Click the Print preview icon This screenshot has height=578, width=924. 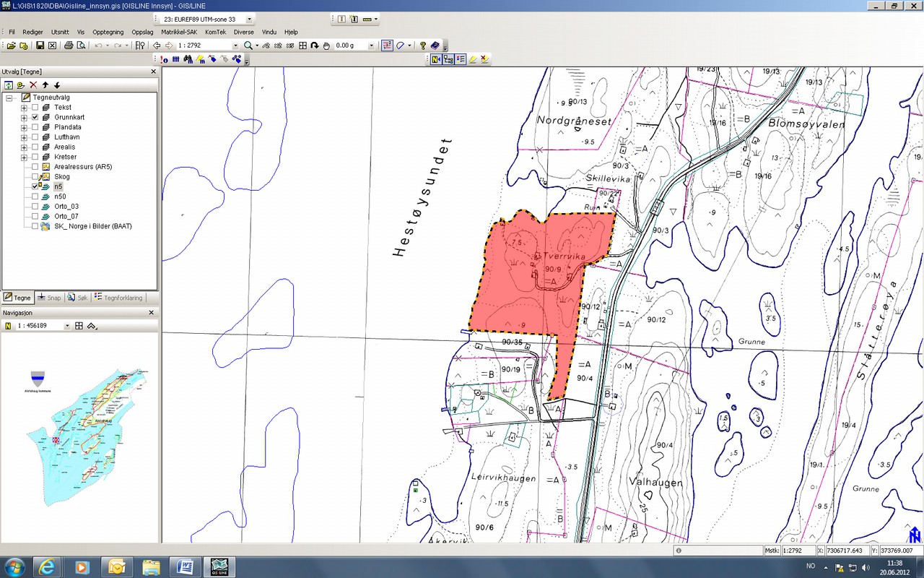81,46
